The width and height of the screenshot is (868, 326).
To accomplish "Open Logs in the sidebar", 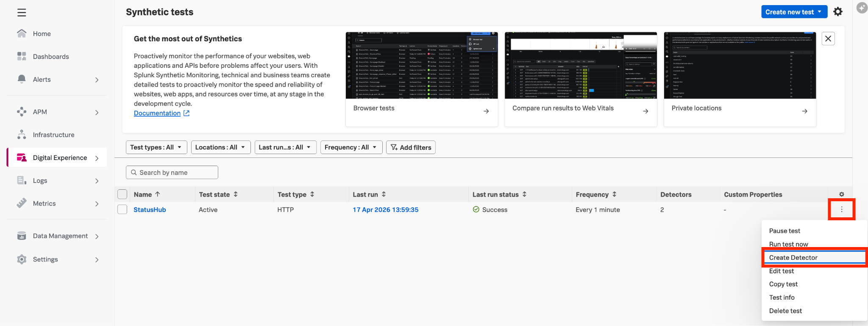I will pos(40,180).
